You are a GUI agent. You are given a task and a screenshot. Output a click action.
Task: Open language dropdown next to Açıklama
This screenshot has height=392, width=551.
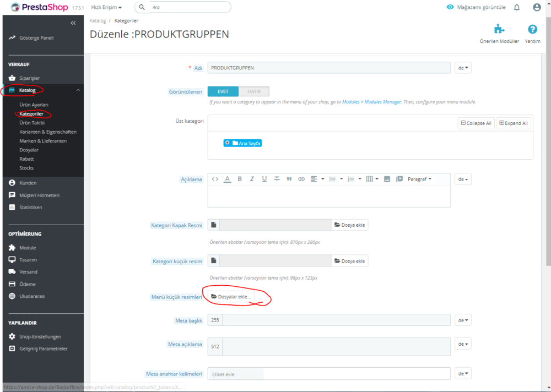coord(463,179)
